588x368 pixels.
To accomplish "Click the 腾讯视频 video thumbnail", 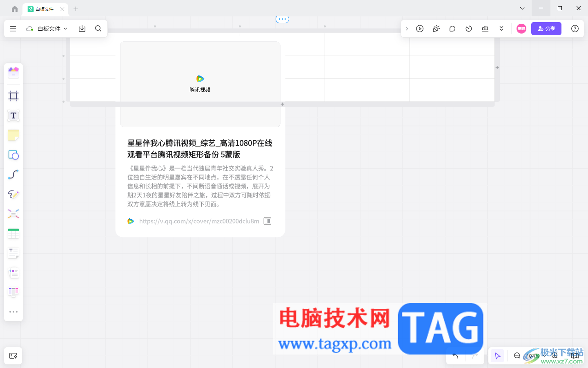I will pyautogui.click(x=200, y=84).
